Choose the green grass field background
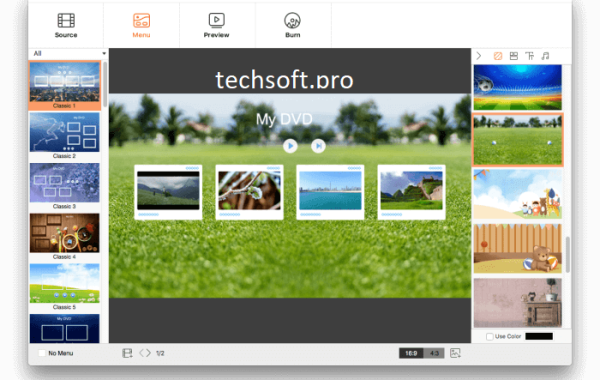This screenshot has height=380, width=600. click(518, 140)
